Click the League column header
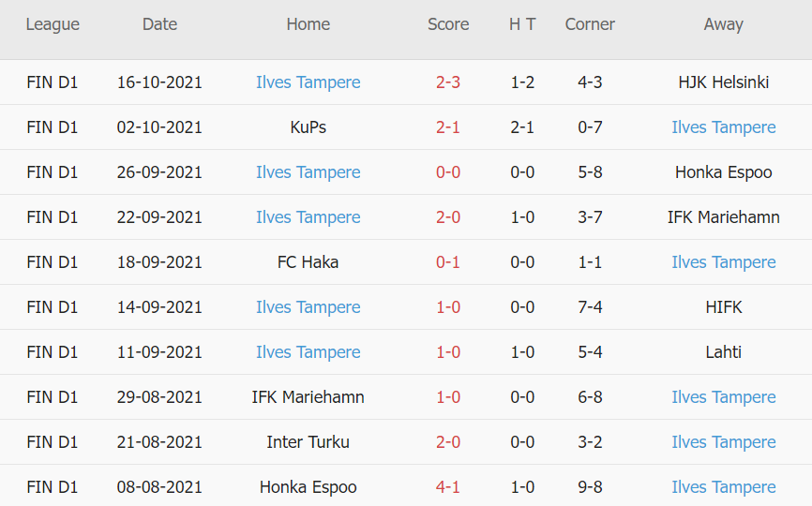This screenshot has width=812, height=506. tap(53, 24)
